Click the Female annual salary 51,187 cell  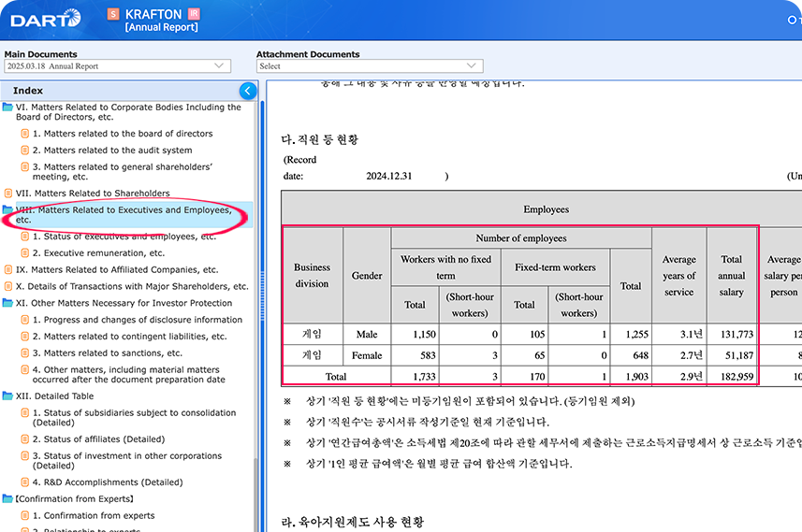click(732, 355)
